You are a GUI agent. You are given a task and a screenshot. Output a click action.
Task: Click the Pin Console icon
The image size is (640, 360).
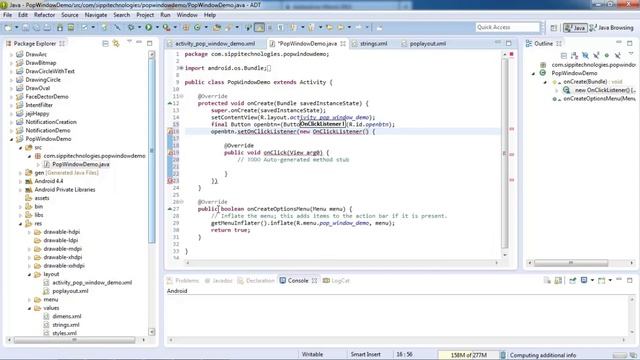point(573,280)
